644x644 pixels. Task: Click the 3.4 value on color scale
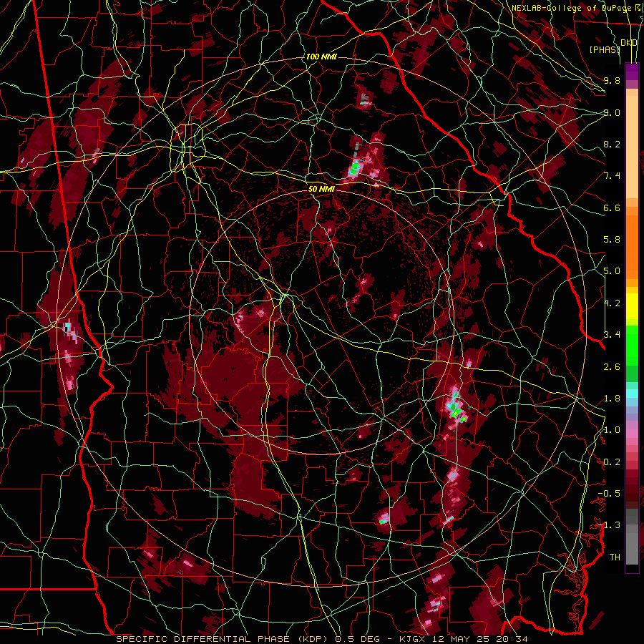[x=612, y=335]
